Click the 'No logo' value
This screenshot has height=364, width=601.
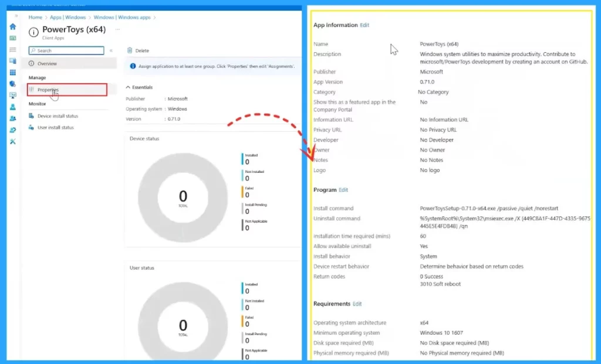pyautogui.click(x=430, y=171)
